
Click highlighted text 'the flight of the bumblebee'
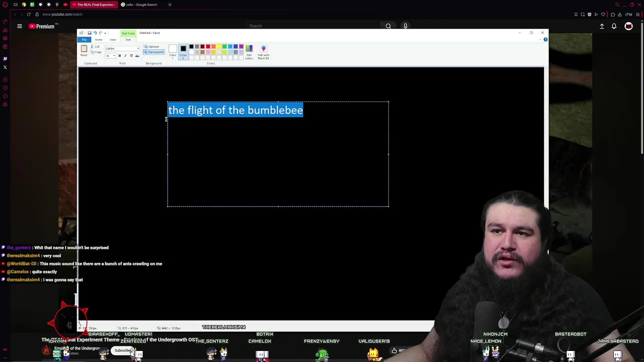coord(235,110)
